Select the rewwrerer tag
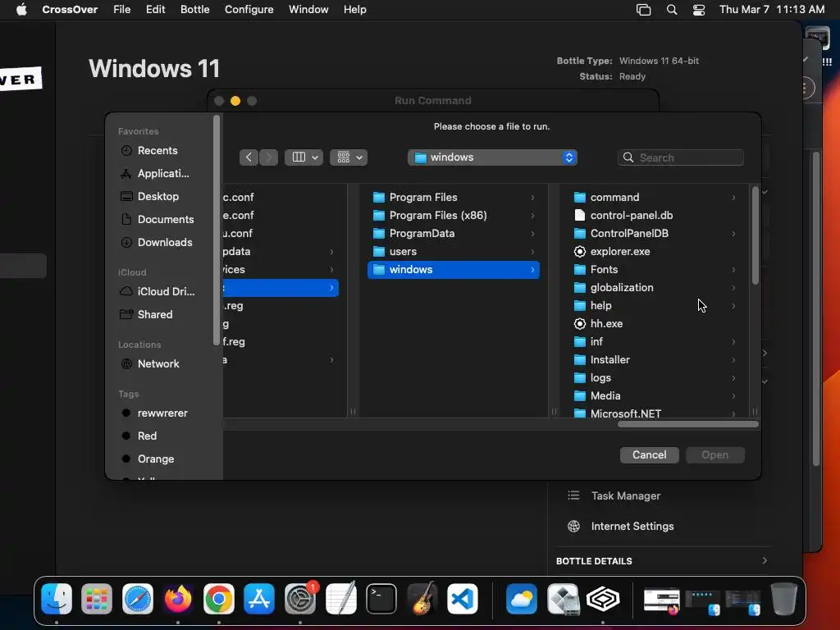The image size is (840, 630). [x=162, y=413]
